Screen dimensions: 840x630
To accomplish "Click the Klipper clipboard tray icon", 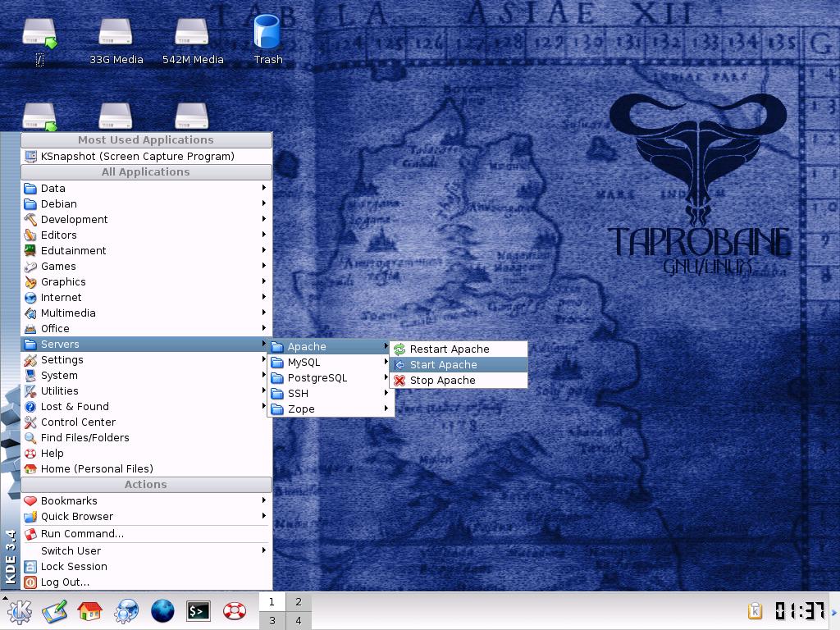I will pyautogui.click(x=755, y=610).
